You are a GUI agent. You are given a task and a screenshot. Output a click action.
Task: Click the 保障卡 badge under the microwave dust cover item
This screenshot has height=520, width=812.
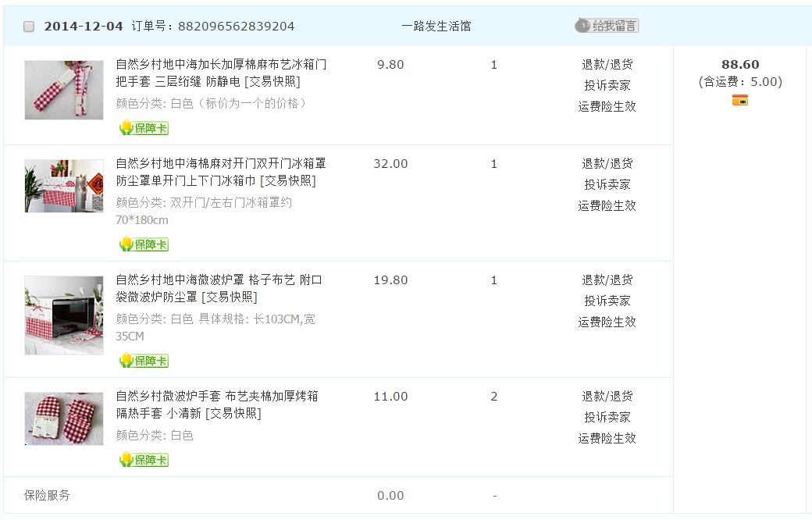(144, 361)
